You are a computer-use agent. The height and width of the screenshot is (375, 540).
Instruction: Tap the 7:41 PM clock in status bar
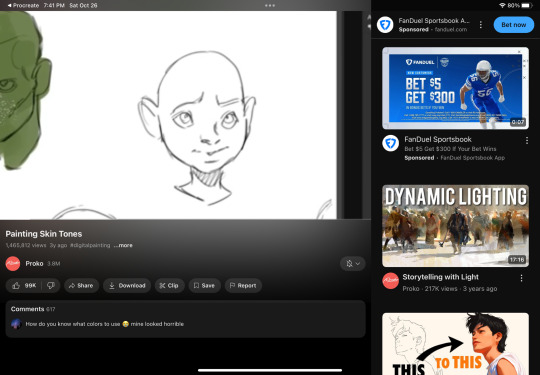click(53, 6)
